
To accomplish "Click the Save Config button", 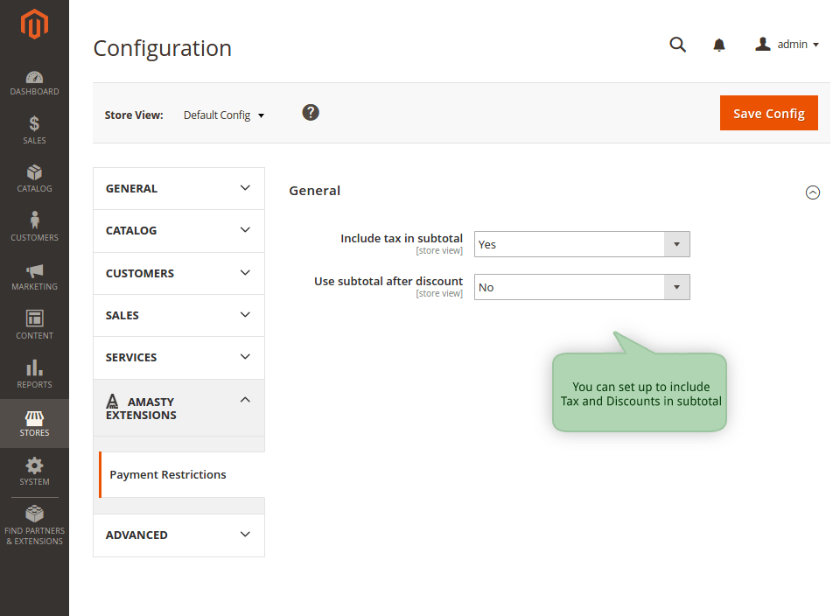I will tap(769, 113).
